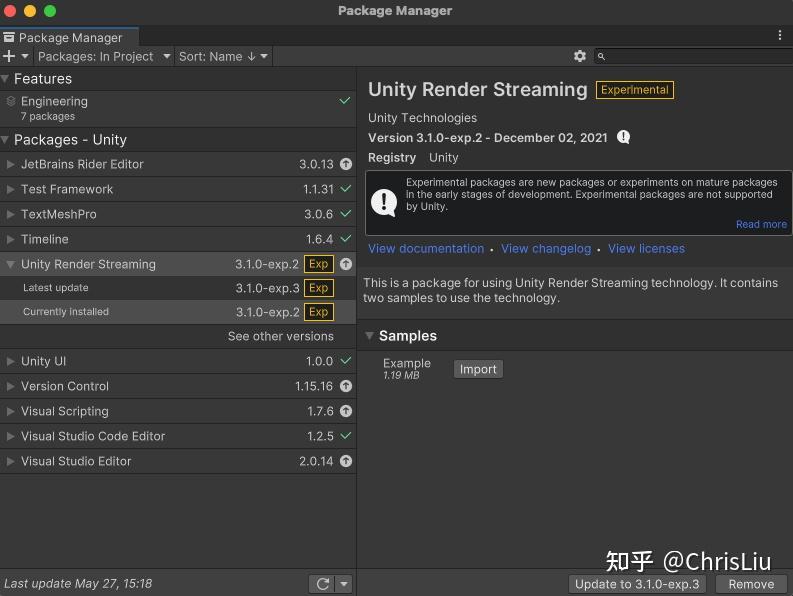Expand the Unity UI row

pyautogui.click(x=10, y=361)
